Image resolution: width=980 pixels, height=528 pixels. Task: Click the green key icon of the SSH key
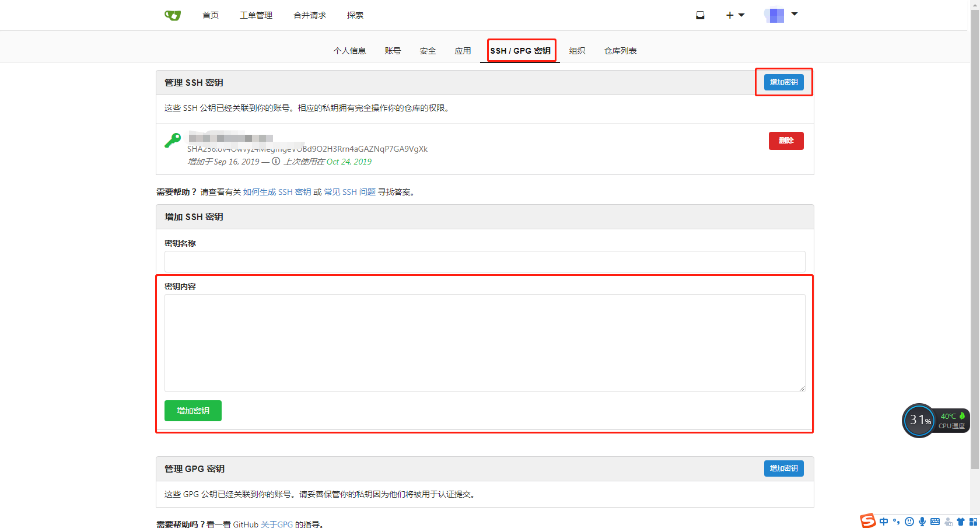[x=173, y=141]
